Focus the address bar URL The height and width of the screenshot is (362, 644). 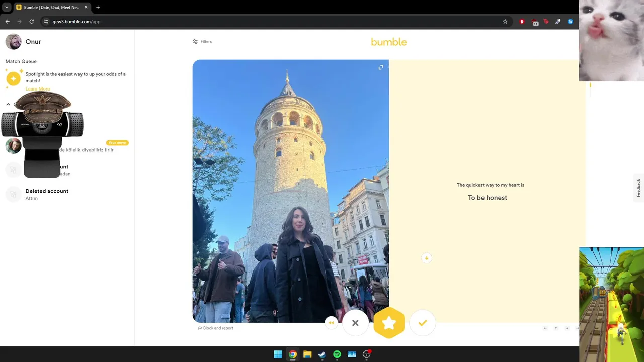76,22
